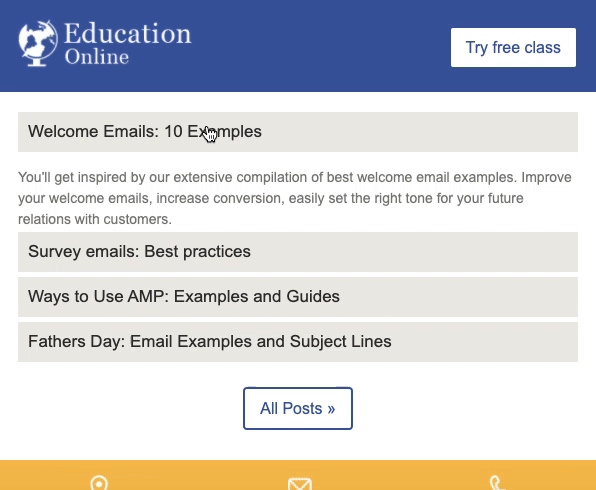596x490 pixels.
Task: Click empty right side of Survey emails bar
Action: coord(418,252)
